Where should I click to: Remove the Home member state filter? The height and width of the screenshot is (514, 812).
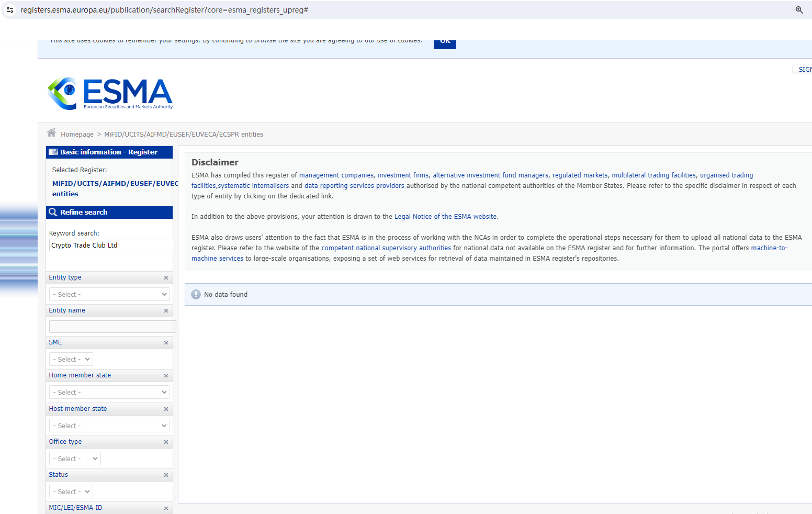click(x=166, y=376)
